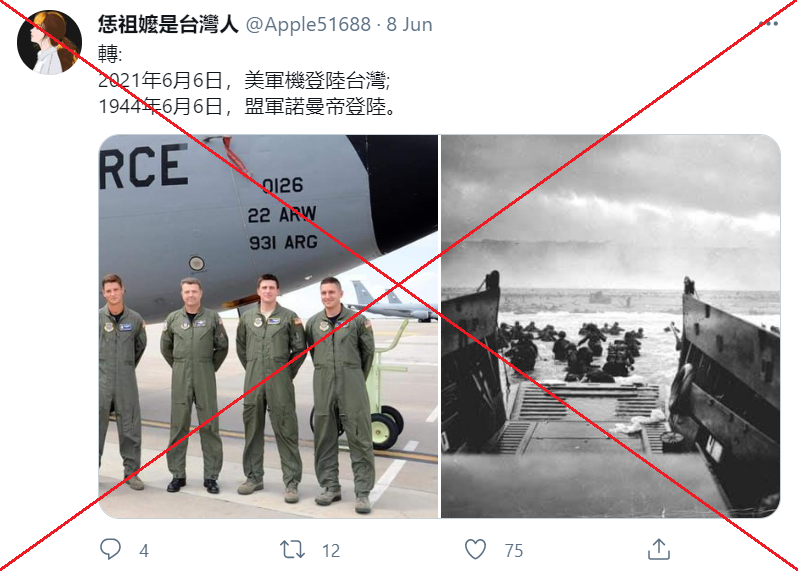The height and width of the screenshot is (571, 798).
Task: Open the three-dot more options menu
Action: coord(768,23)
